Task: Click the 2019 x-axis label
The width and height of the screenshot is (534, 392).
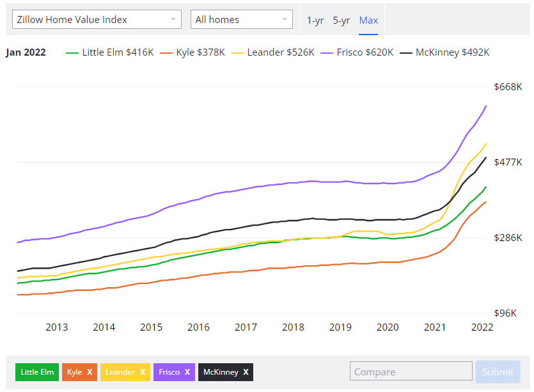Action: [340, 327]
